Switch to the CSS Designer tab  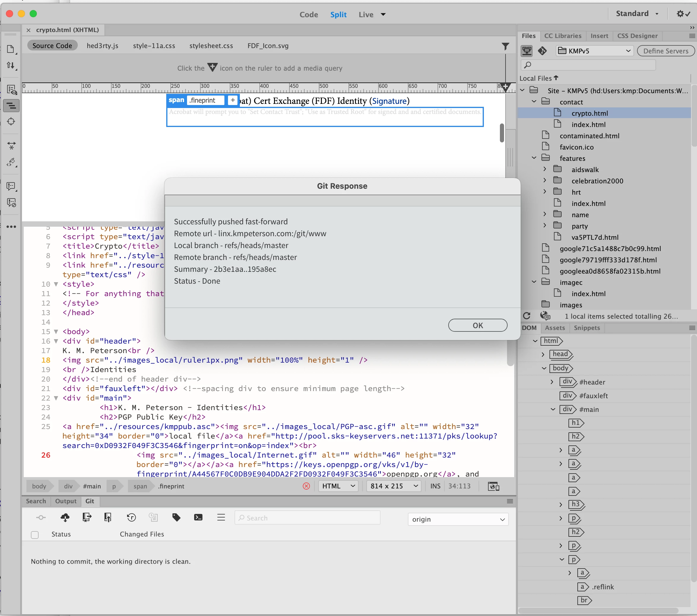(637, 36)
